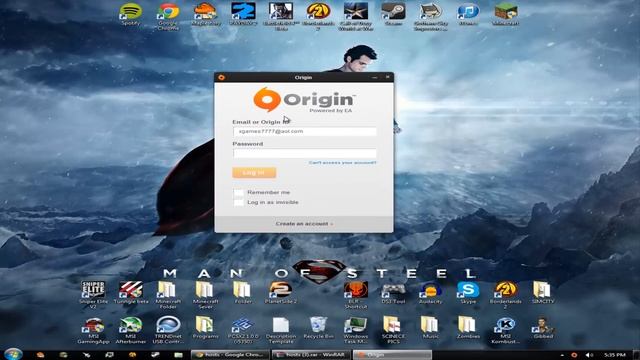
Task: Open the Recycle Bin
Action: click(x=318, y=328)
